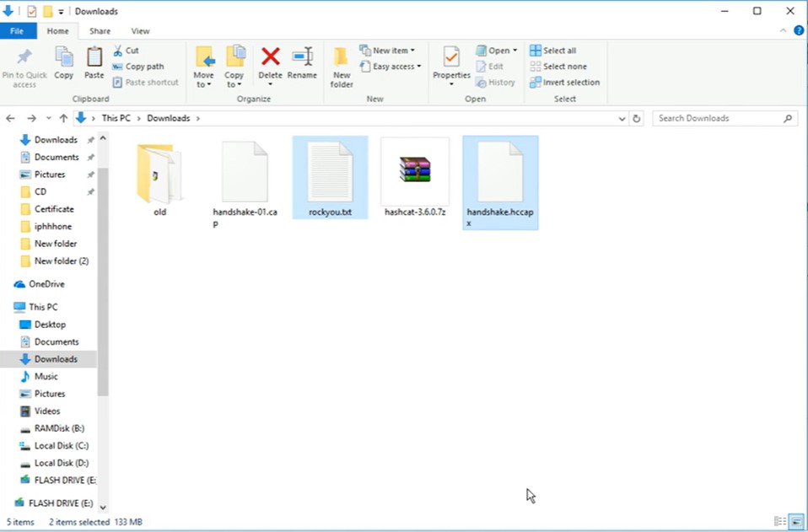Screen dimensions: 808x532
Task: Navigate up one folder level
Action: pos(65,119)
